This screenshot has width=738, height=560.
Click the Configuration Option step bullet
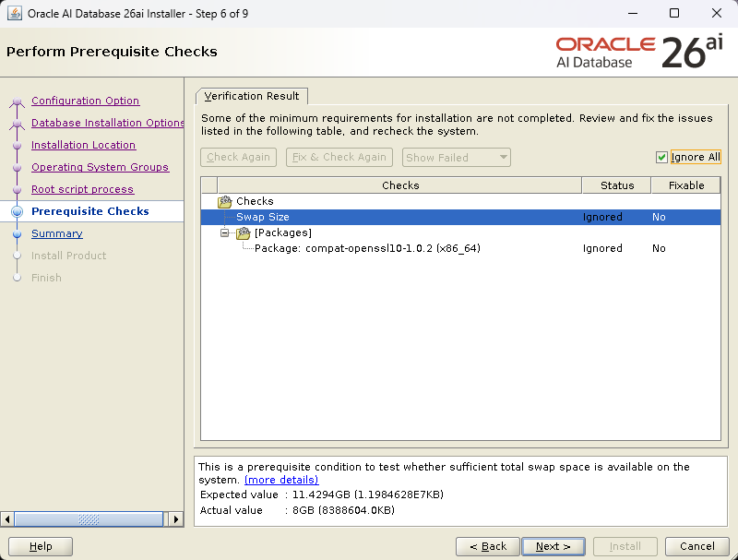[17, 101]
